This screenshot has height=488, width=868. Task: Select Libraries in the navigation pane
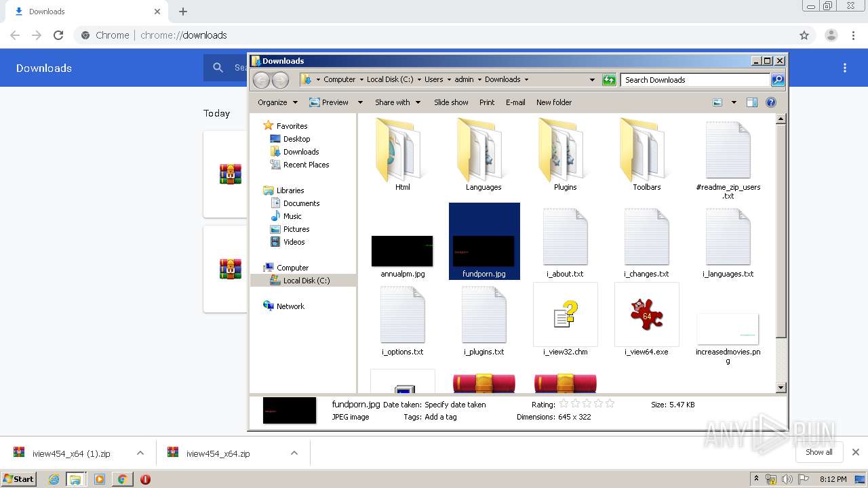click(290, 190)
